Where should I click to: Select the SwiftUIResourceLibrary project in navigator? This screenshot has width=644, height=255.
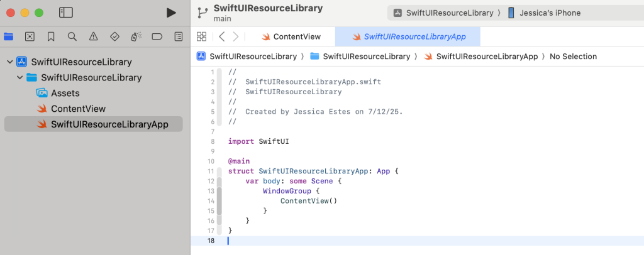point(81,62)
